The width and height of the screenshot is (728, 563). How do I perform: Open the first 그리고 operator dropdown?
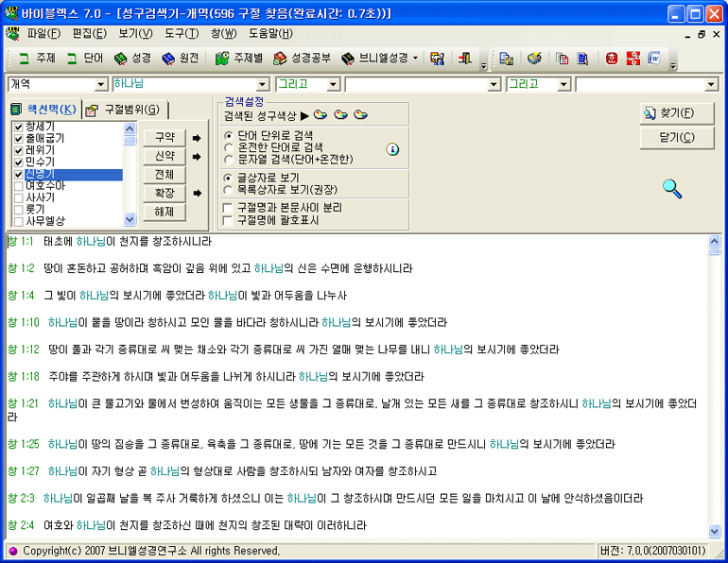click(x=333, y=84)
